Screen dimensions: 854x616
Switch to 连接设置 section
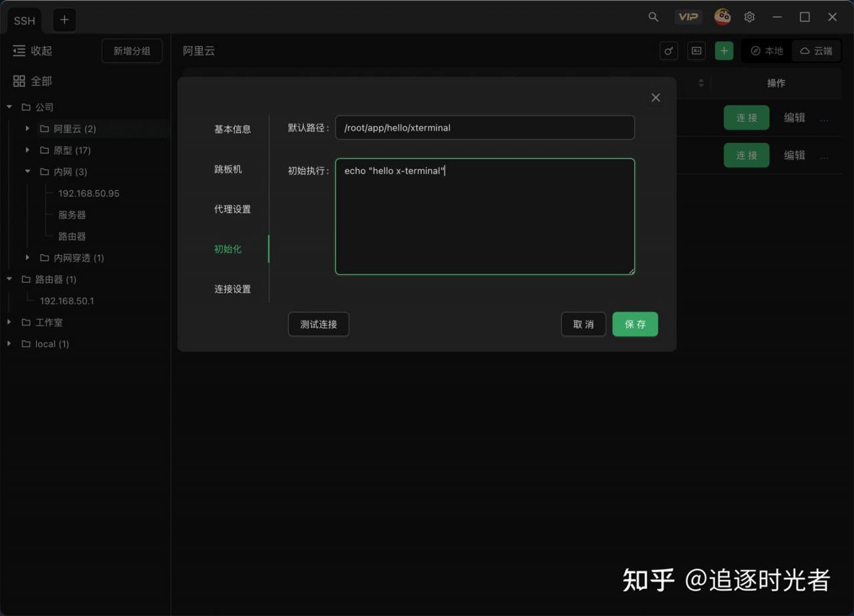pyautogui.click(x=232, y=289)
